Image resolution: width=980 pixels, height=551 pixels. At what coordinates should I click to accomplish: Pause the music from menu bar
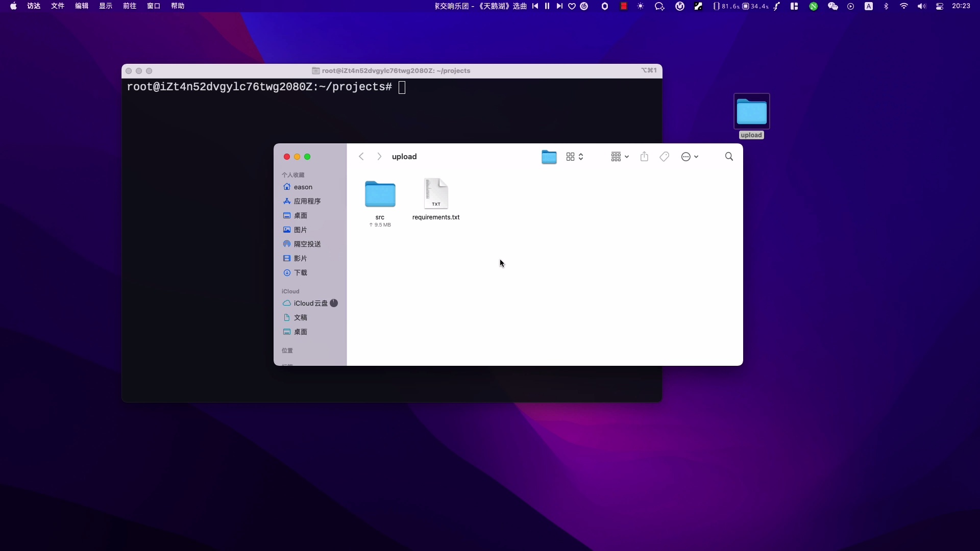(547, 6)
